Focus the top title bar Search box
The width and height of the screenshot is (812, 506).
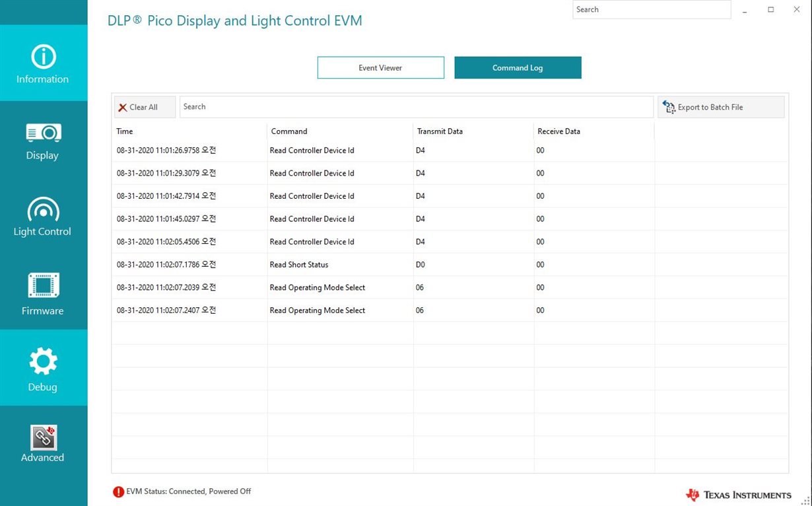(x=652, y=9)
